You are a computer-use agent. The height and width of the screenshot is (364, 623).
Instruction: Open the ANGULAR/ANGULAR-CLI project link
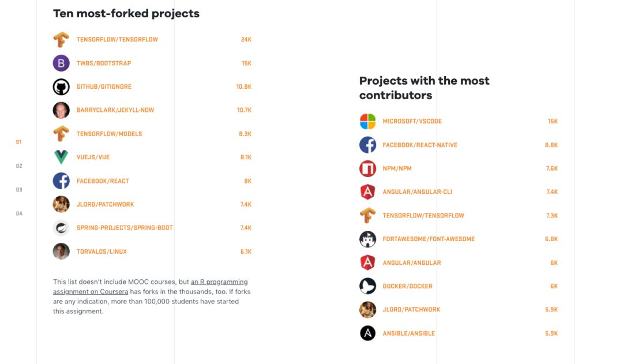pos(417,192)
